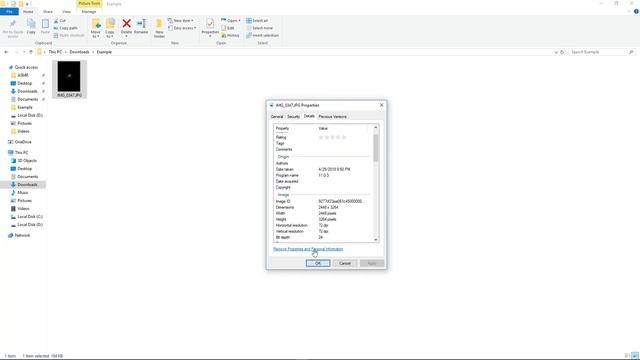640x360 pixels.
Task: Click Downloads in the address bar
Action: click(79, 52)
